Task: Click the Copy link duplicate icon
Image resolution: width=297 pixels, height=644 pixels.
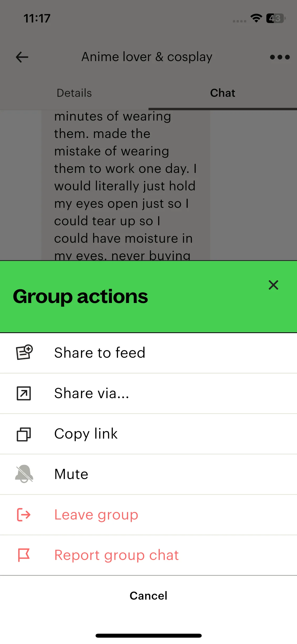Action: point(24,434)
